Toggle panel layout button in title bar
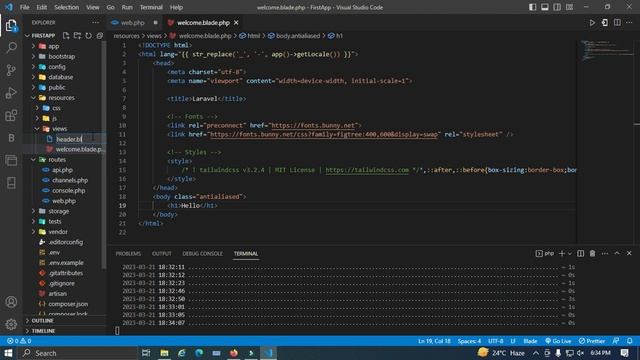The height and width of the screenshot is (360, 640). (x=544, y=7)
